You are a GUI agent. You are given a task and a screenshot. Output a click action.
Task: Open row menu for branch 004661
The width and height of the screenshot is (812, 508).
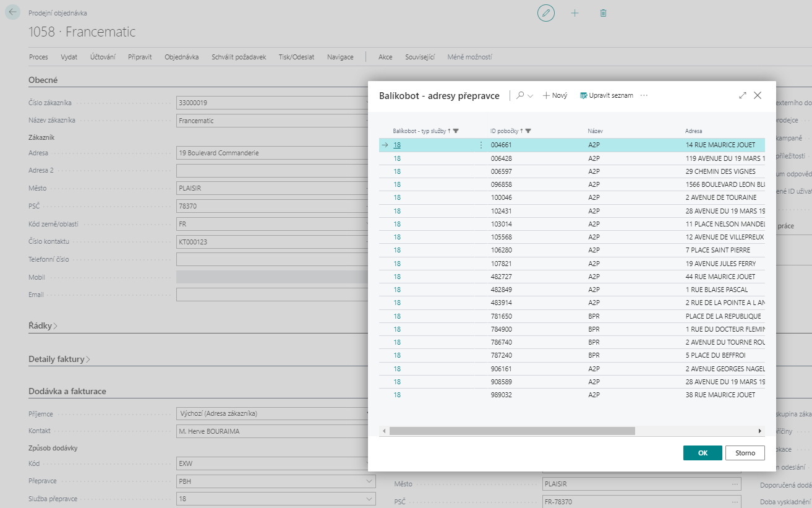[481, 145]
